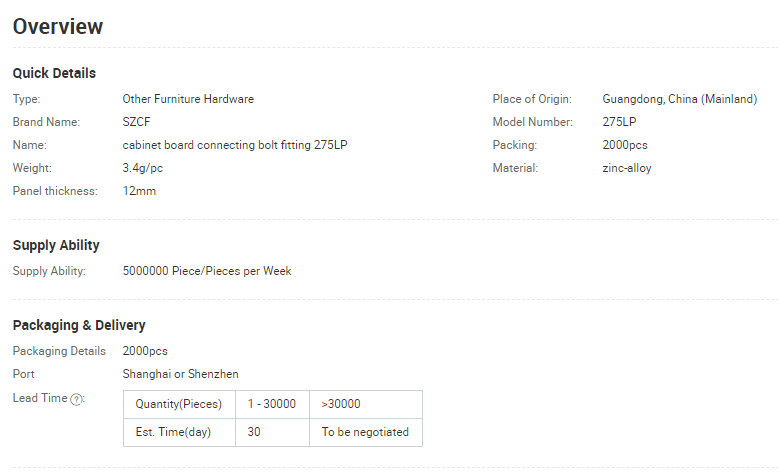Click the 12mm panel thickness value
Image resolution: width=778 pixels, height=475 pixels.
pos(139,191)
